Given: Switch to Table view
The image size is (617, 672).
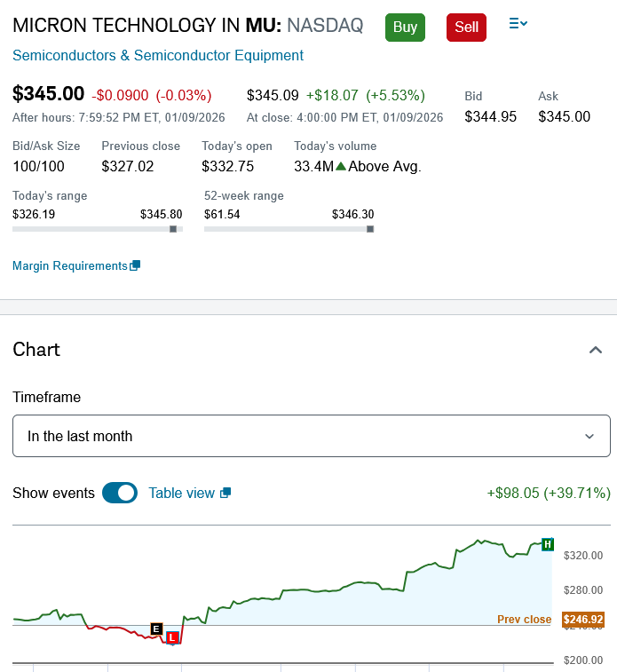Looking at the screenshot, I should pyautogui.click(x=182, y=493).
